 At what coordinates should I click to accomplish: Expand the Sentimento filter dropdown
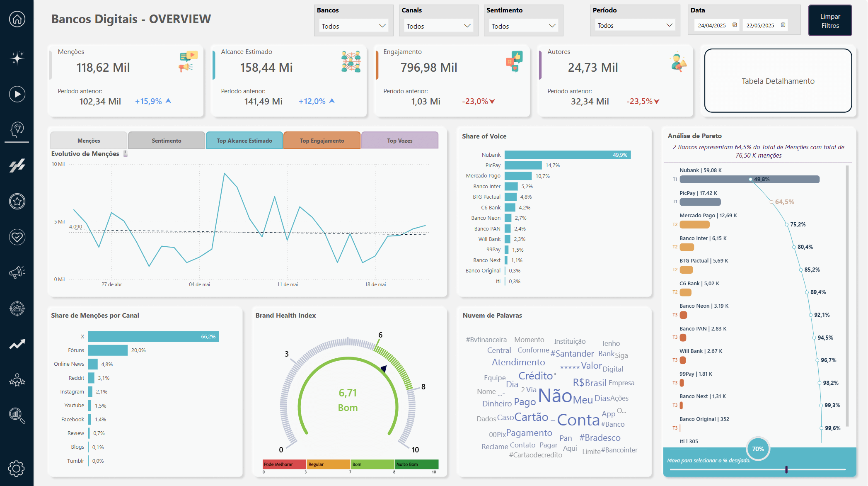coord(523,26)
